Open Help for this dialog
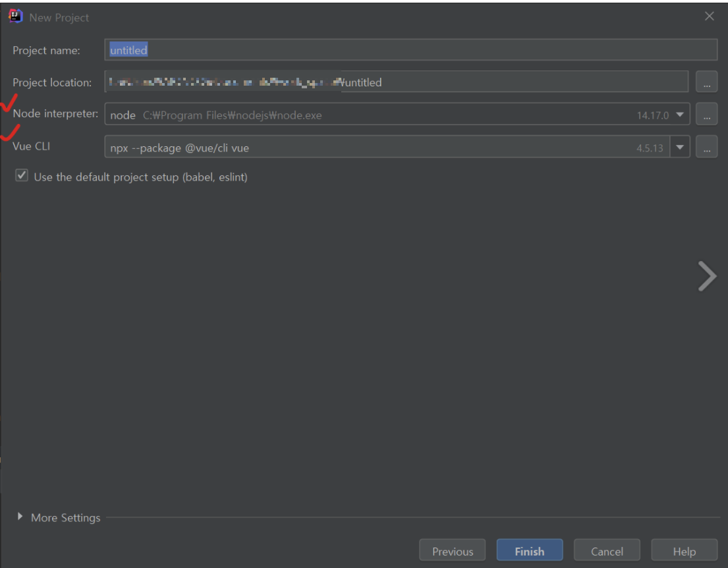The height and width of the screenshot is (568, 728). pos(684,550)
